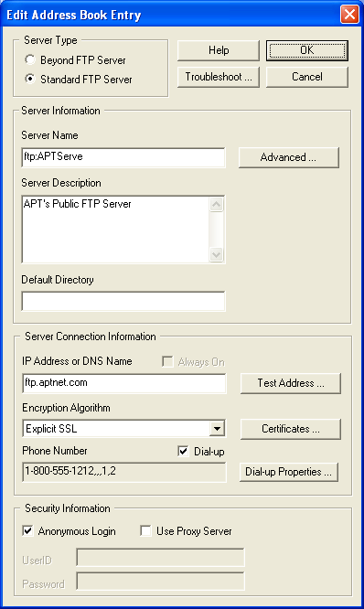The image size is (364, 609).
Task: Click the IP Address or DNS Name field
Action: pyautogui.click(x=124, y=383)
